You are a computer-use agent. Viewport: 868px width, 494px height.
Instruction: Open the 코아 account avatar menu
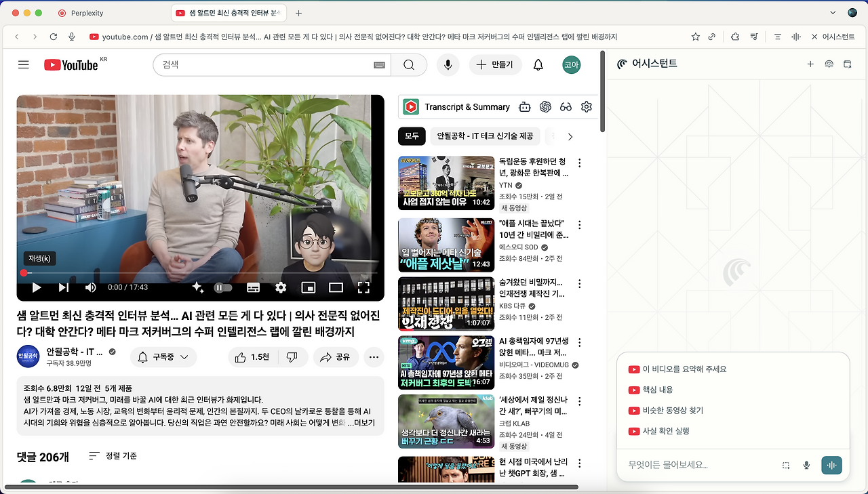pos(572,65)
